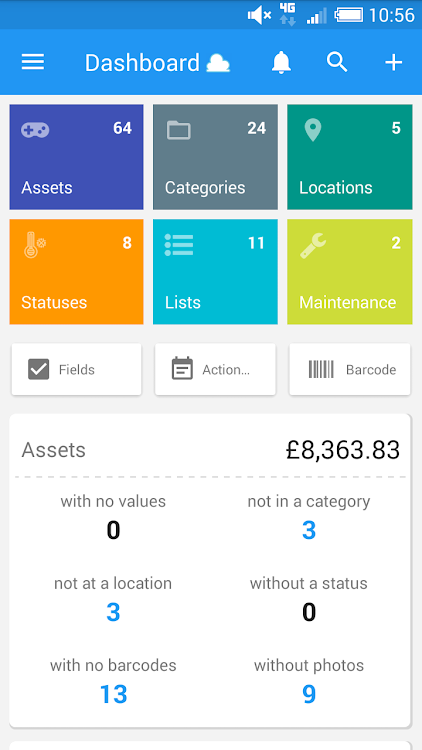The image size is (422, 750).
Task: Tap the cloud sync icon beside Dashboard
Action: coord(218,63)
